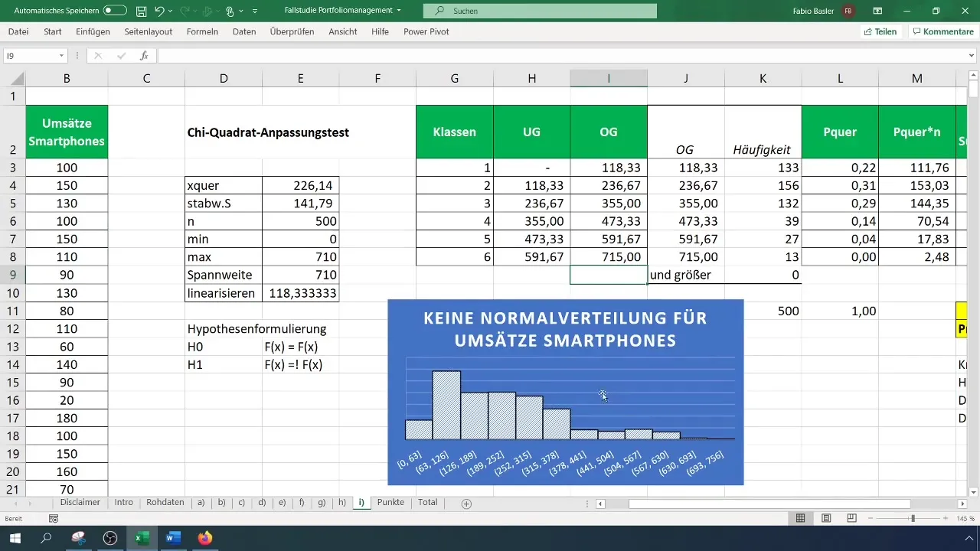Click the touch/mouse mode icon
This screenshot has height=551, width=980.
[x=230, y=11]
